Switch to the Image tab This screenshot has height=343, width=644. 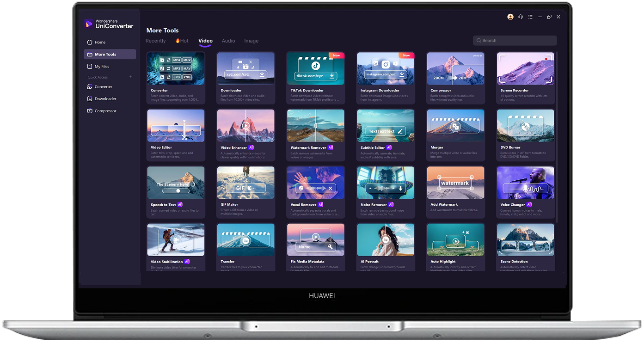pyautogui.click(x=251, y=41)
